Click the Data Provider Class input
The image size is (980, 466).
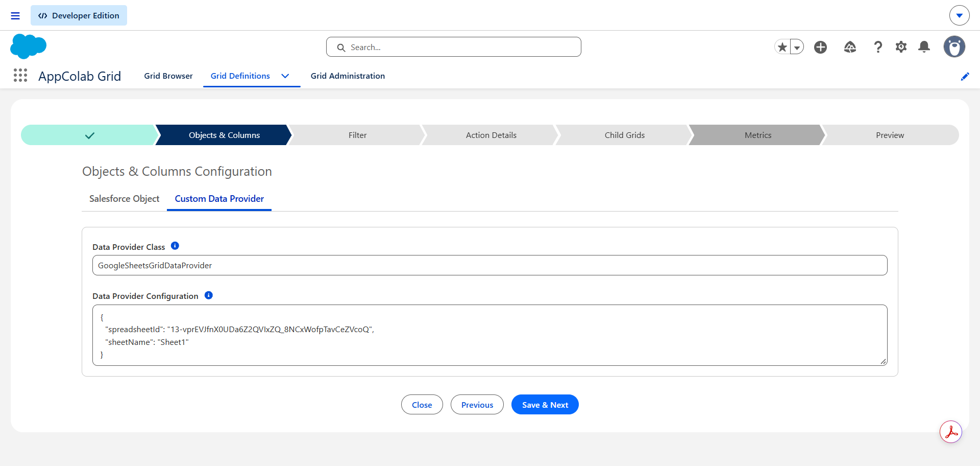coord(489,265)
